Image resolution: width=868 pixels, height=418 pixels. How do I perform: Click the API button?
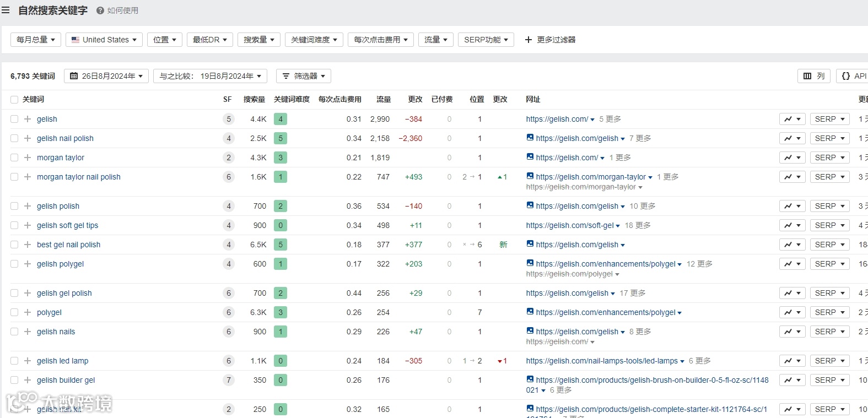click(853, 76)
